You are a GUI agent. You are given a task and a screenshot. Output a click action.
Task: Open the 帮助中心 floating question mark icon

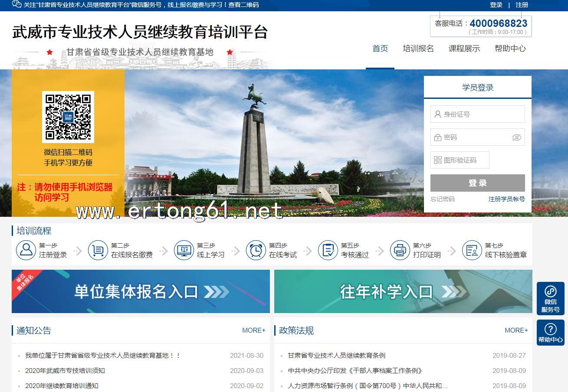tap(550, 333)
